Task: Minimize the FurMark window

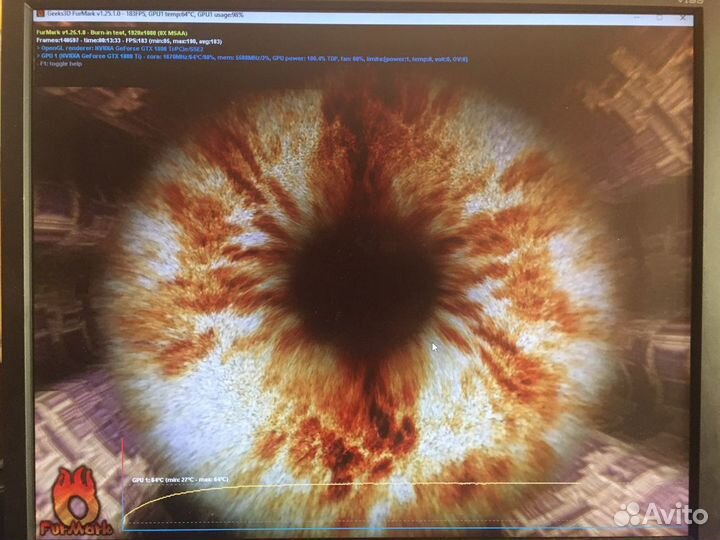Action: (637, 17)
